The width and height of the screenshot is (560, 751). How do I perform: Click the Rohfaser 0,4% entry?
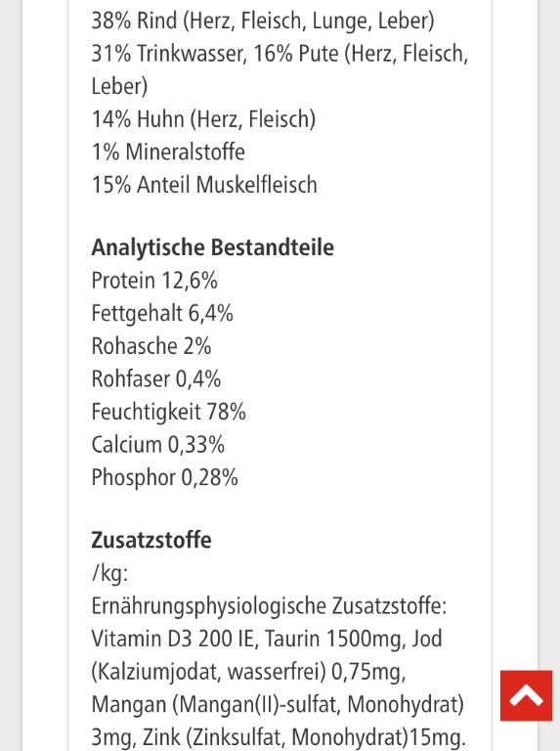coord(156,379)
